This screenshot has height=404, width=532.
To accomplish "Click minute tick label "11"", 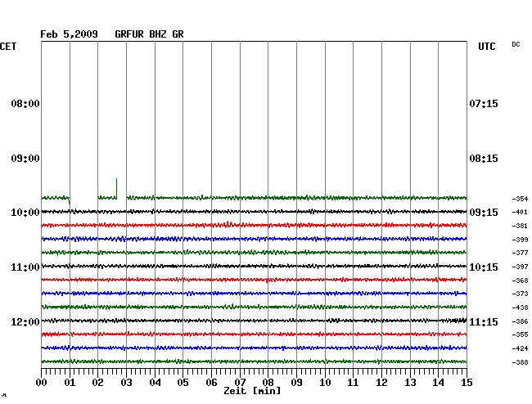I will (x=353, y=383).
